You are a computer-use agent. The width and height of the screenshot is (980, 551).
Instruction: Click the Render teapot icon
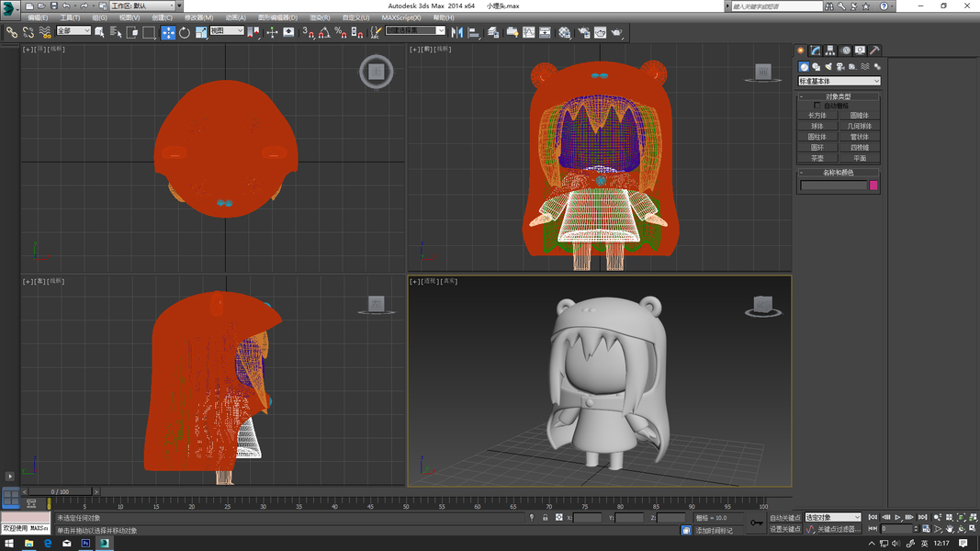click(617, 32)
